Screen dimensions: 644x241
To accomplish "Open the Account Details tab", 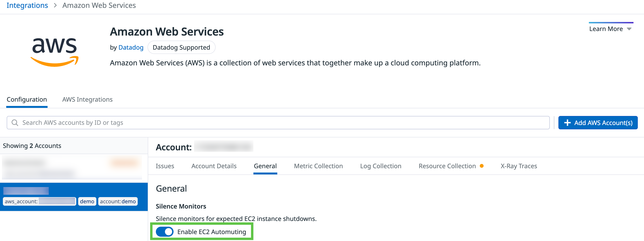I will tap(214, 166).
